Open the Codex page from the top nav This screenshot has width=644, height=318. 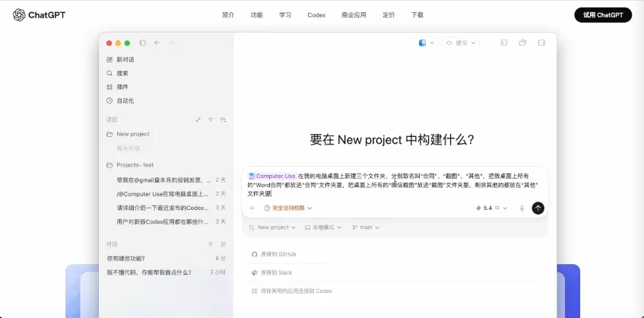coord(316,15)
